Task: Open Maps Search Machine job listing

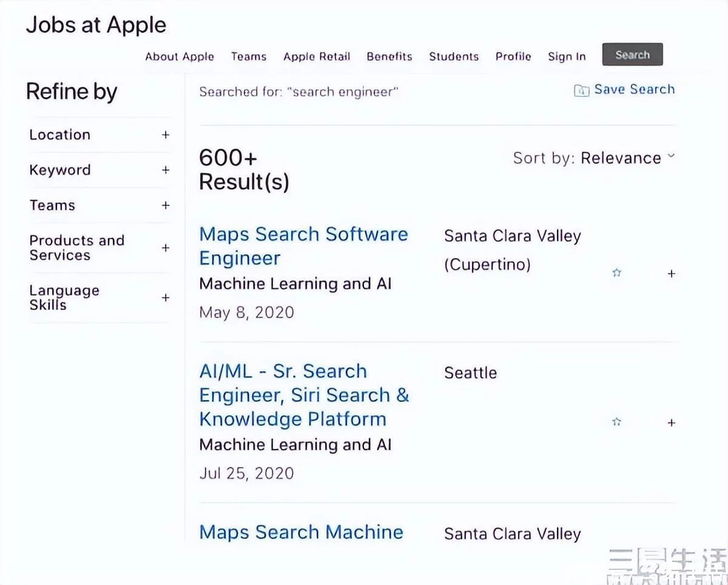Action: pyautogui.click(x=302, y=532)
